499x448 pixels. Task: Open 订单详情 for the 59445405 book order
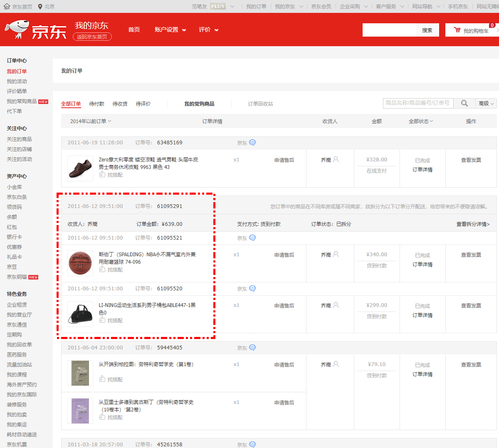point(422,374)
